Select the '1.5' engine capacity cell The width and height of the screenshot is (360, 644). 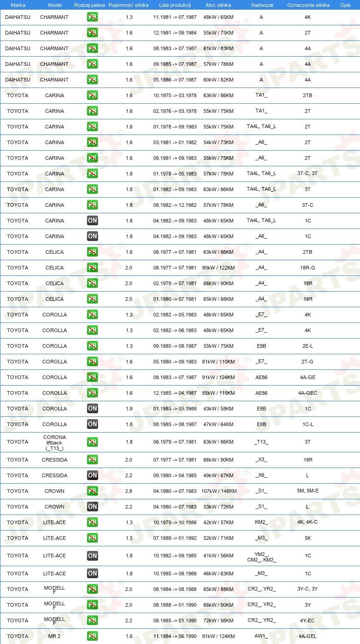point(129,538)
